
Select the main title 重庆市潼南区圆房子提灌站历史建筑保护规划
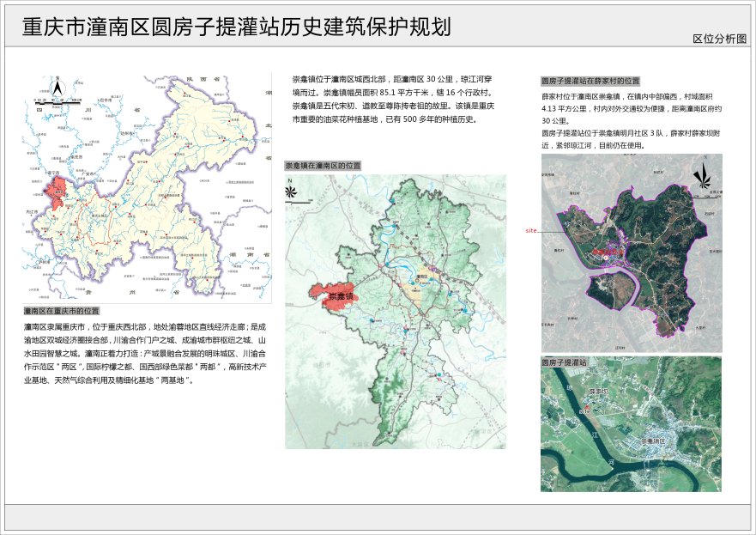[x=237, y=27]
